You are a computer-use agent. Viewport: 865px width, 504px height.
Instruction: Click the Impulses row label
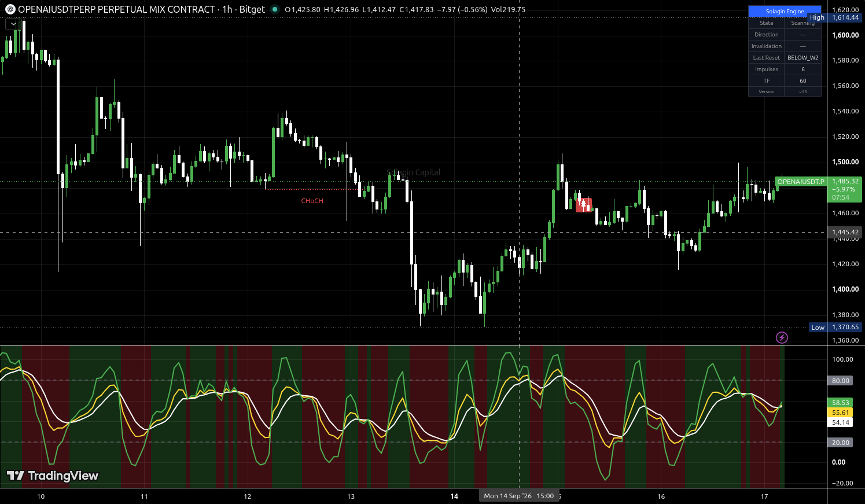pos(767,69)
